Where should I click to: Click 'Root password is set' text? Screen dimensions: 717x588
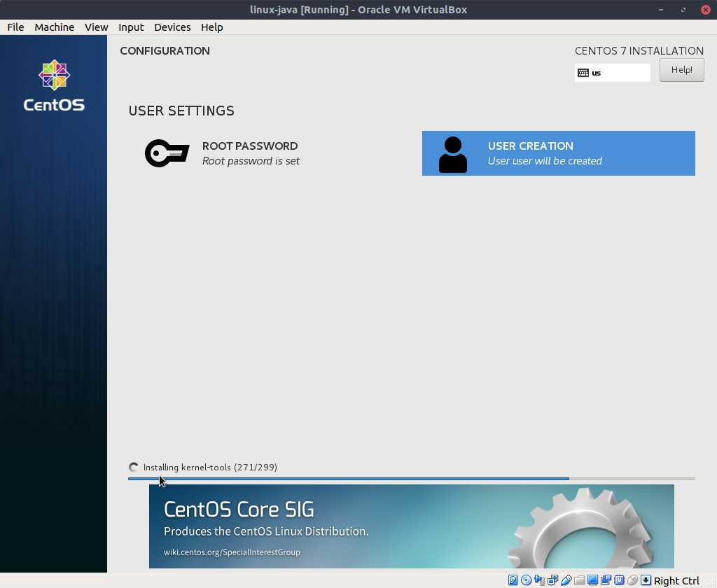tap(251, 161)
